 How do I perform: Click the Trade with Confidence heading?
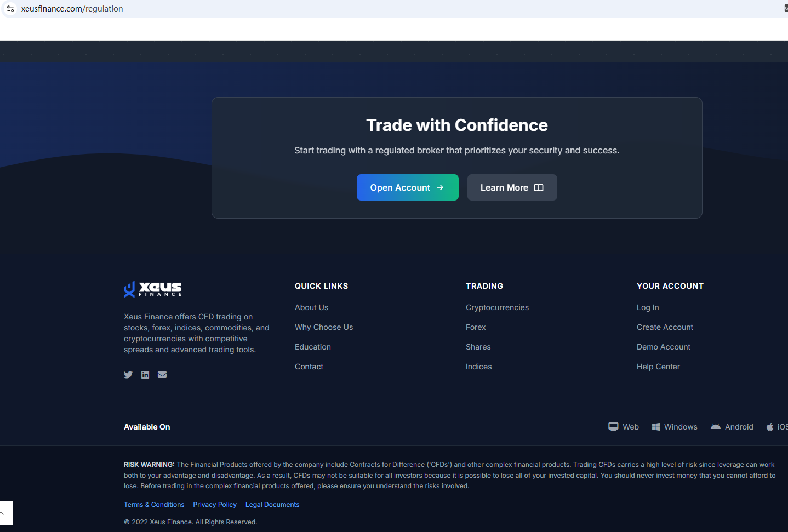pos(457,125)
